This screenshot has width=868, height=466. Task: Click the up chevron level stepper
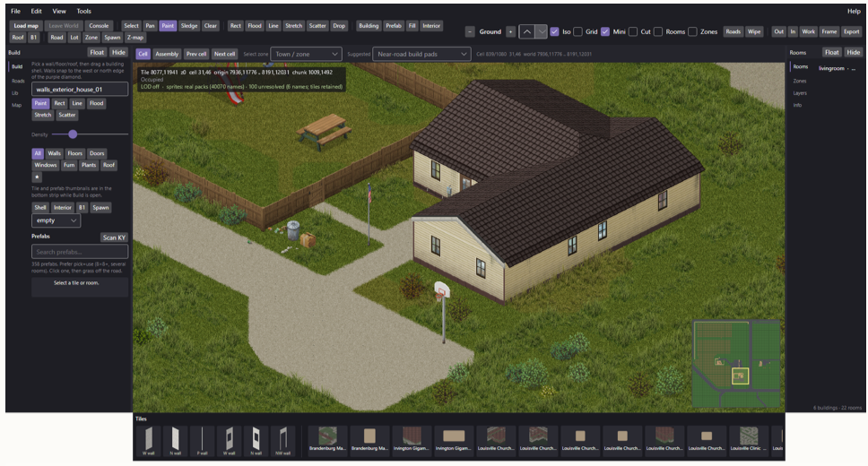[x=527, y=31]
